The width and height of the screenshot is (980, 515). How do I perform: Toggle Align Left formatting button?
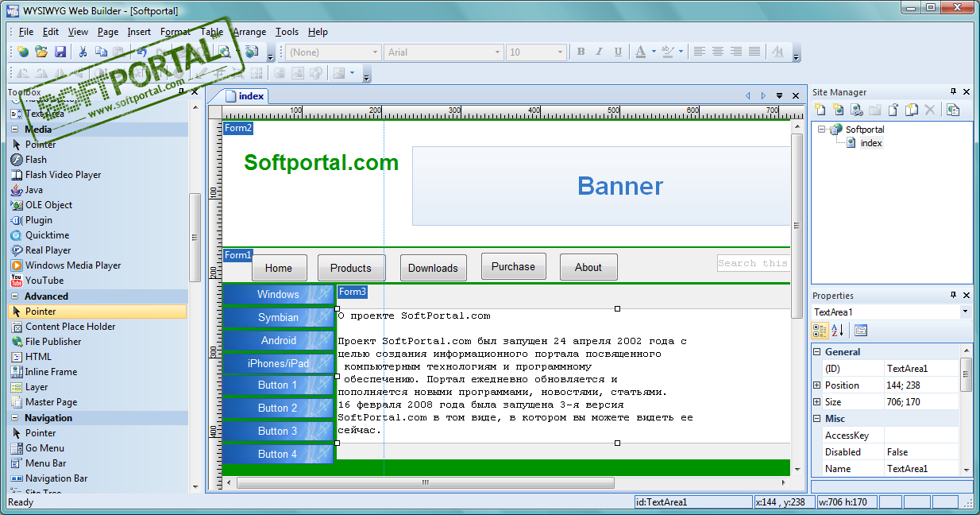(700, 52)
